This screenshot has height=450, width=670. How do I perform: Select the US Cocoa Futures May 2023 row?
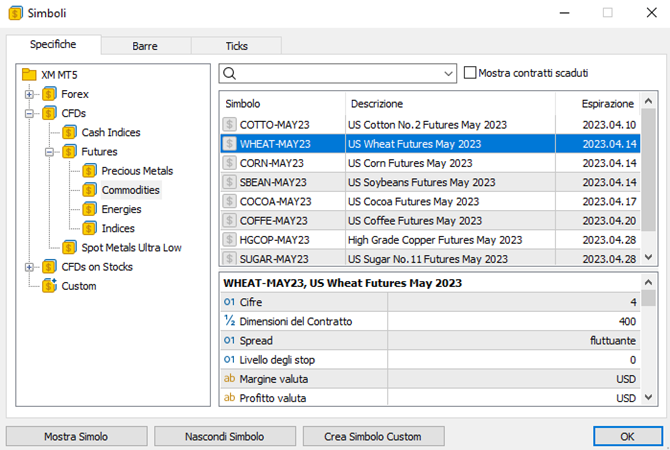(430, 201)
